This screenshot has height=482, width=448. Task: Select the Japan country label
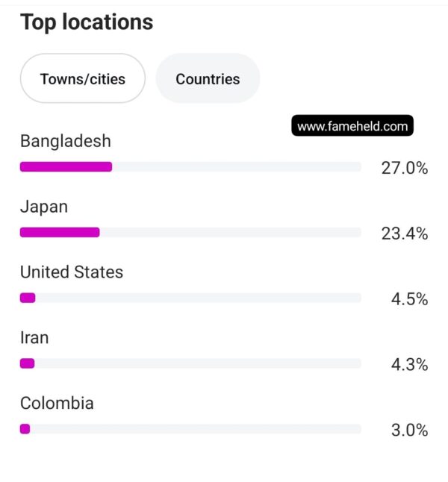click(x=44, y=207)
